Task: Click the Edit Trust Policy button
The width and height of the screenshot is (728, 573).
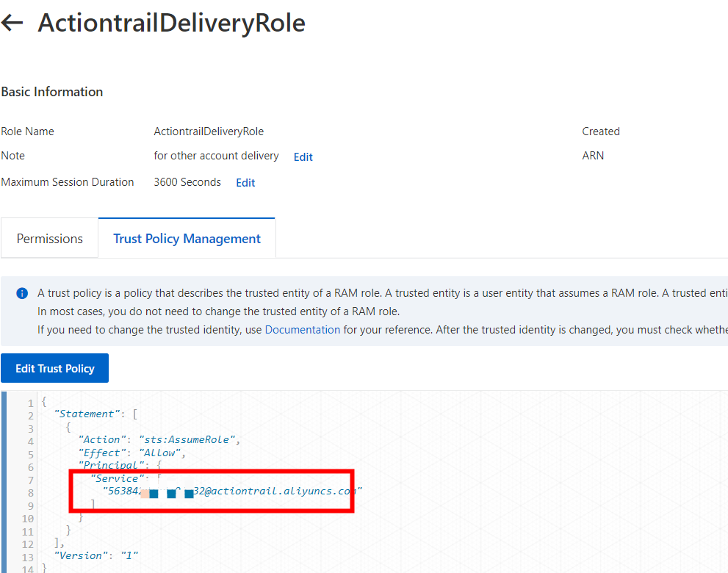Action: pos(55,368)
